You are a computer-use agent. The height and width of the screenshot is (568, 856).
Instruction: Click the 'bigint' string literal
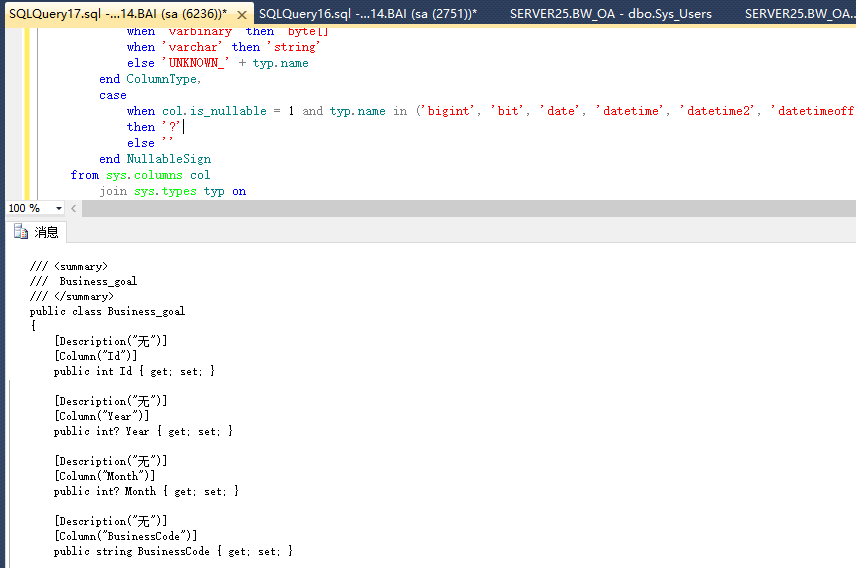pyautogui.click(x=447, y=111)
